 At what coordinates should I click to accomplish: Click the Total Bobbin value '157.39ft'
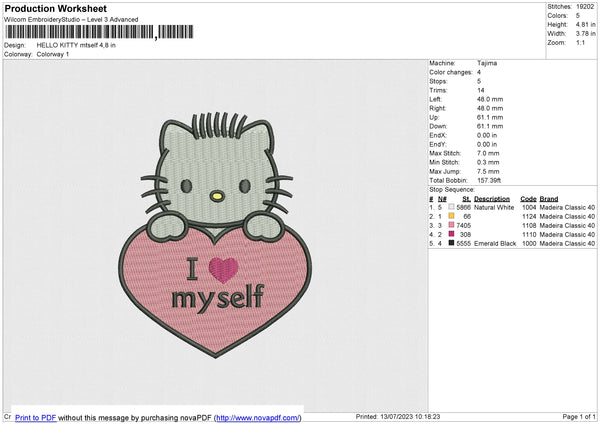point(489,180)
